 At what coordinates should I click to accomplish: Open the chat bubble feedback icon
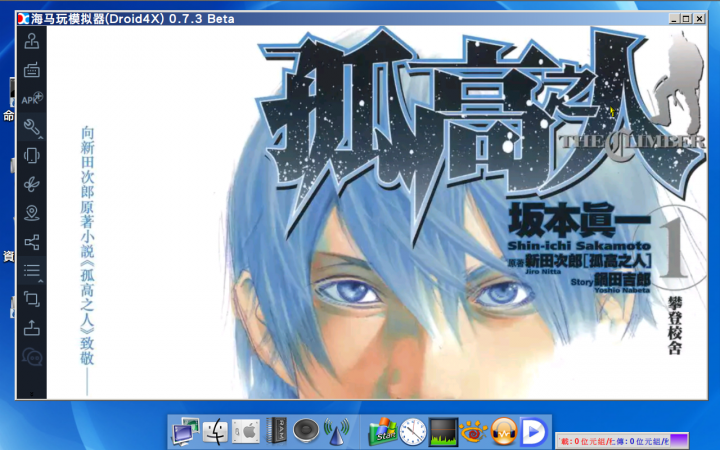(32, 357)
